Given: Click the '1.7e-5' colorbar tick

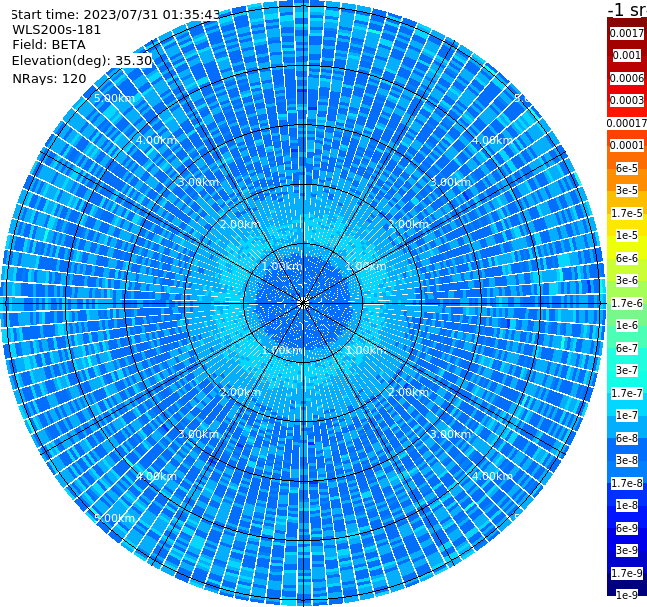Looking at the screenshot, I should point(627,213).
